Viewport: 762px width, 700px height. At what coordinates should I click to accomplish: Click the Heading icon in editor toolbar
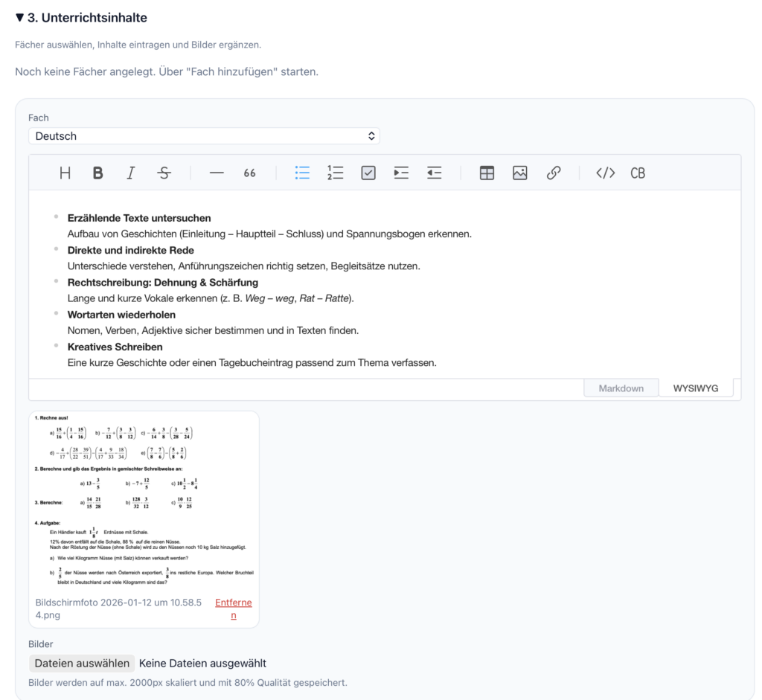[x=65, y=173]
